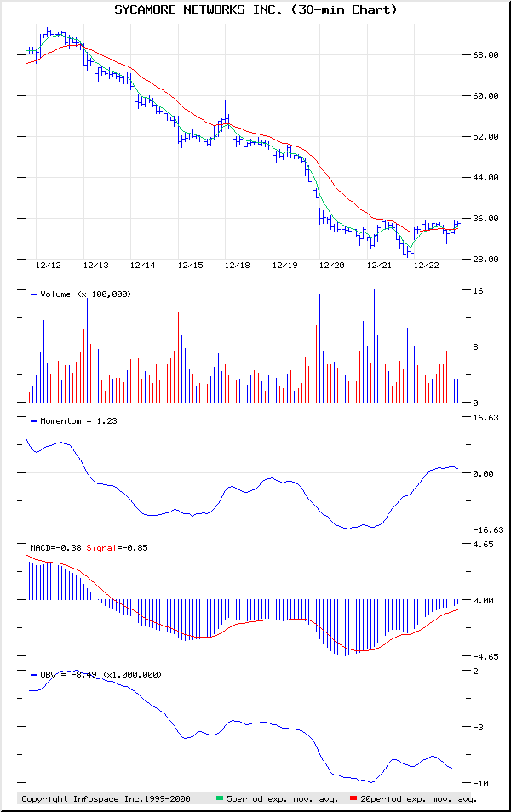Screen dimensions: 511x812
Task: Click the 52.00 price axis label
Action: pyautogui.click(x=485, y=137)
